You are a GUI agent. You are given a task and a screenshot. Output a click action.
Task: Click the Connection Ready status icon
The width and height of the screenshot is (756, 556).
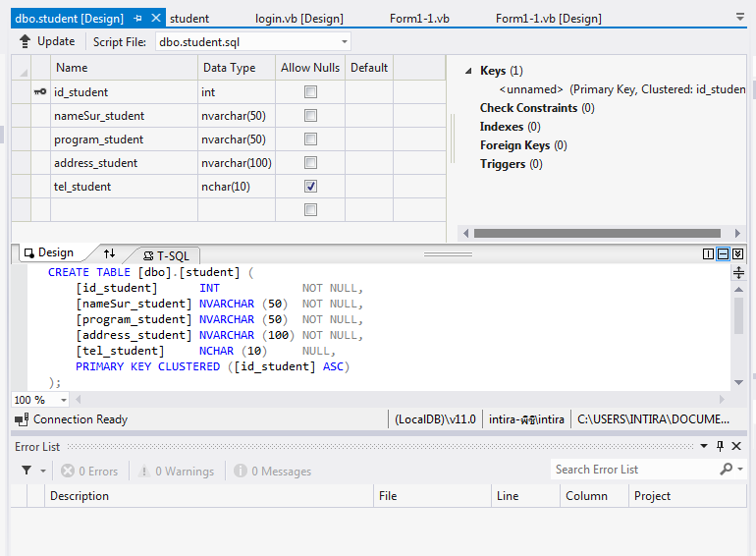point(22,419)
